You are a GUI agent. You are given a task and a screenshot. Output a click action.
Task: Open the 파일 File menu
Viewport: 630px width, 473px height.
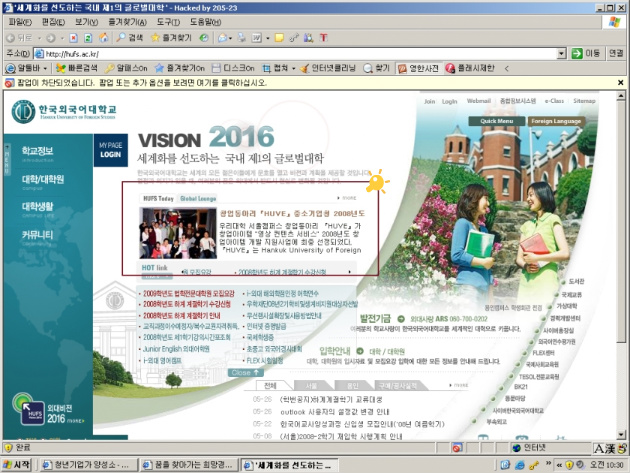tap(20, 22)
